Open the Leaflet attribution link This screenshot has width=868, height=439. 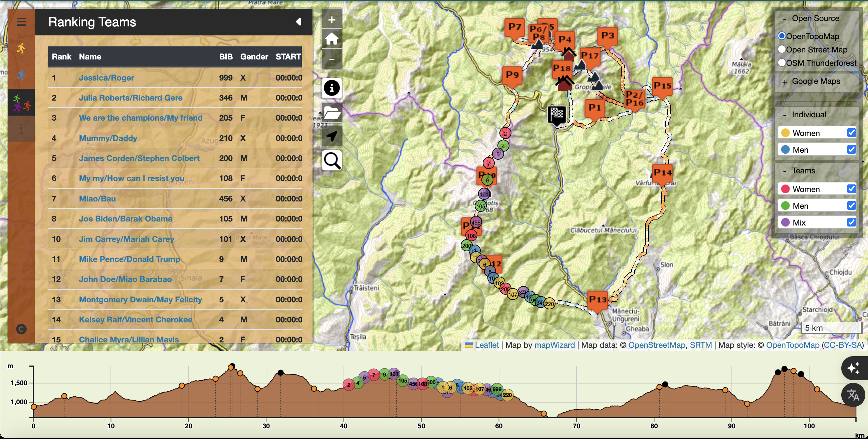(x=486, y=345)
